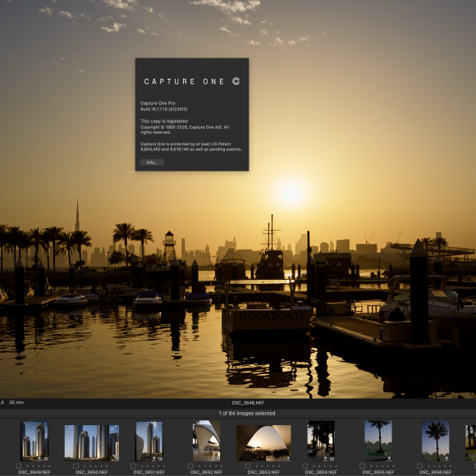Click the CAPTURE ONE wordmark heading
Image resolution: width=476 pixels, height=476 pixels.
click(x=184, y=81)
